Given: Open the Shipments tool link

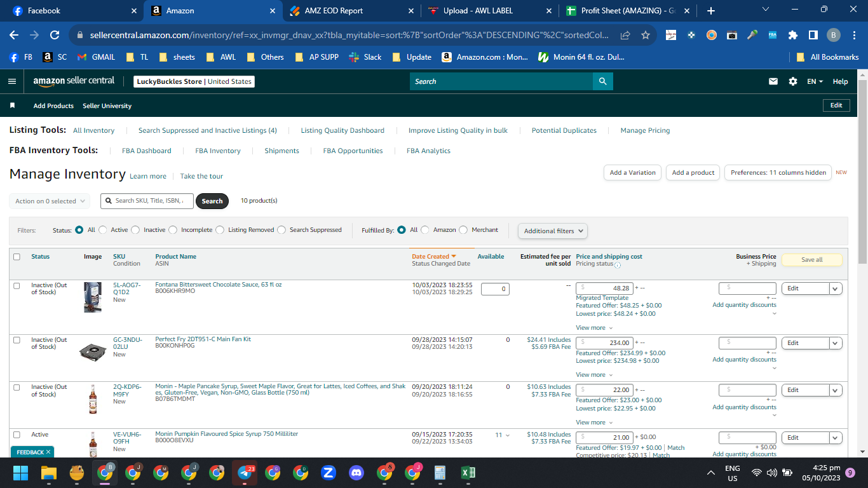Looking at the screenshot, I should [x=281, y=151].
